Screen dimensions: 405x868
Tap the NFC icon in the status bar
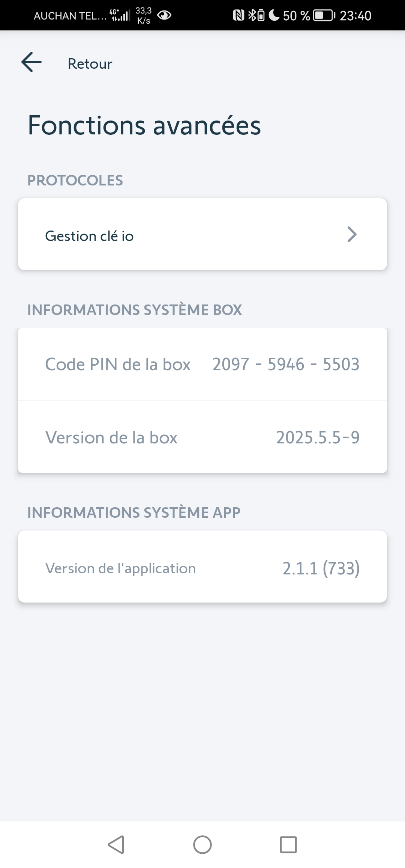[x=238, y=15]
